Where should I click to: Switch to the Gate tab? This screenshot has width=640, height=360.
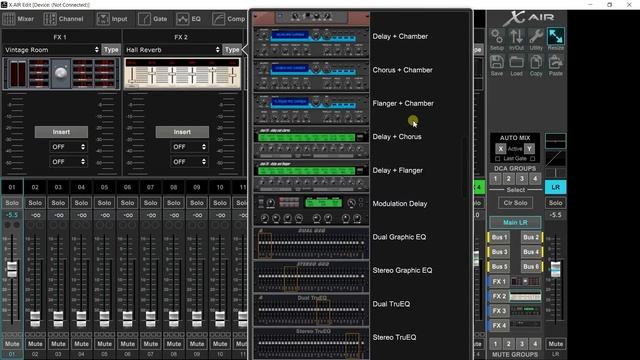pos(153,19)
